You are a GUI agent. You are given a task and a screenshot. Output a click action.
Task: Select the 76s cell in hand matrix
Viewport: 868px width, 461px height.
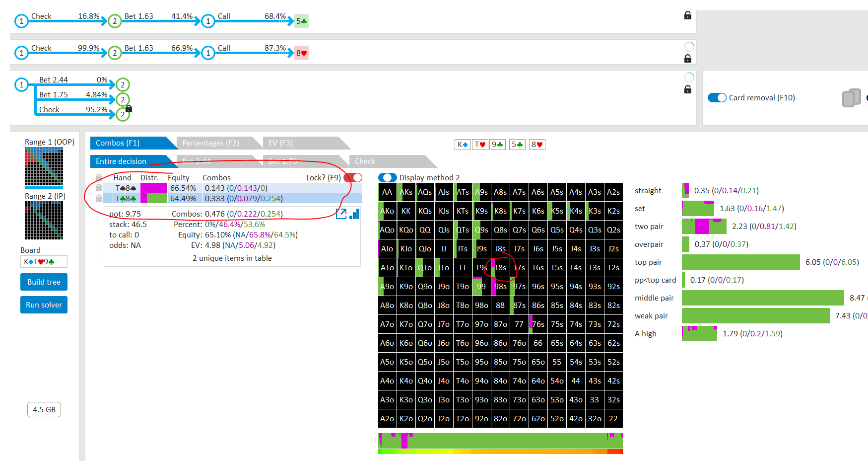click(538, 324)
